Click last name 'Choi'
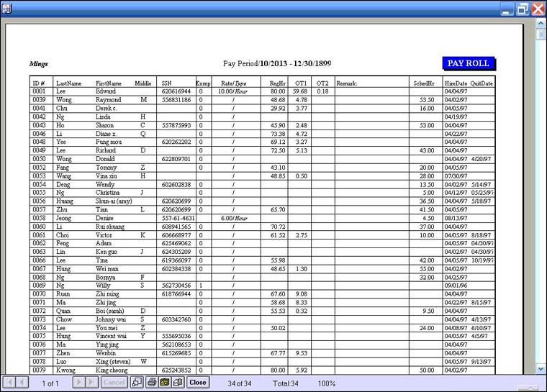The image size is (547, 392). (x=63, y=235)
